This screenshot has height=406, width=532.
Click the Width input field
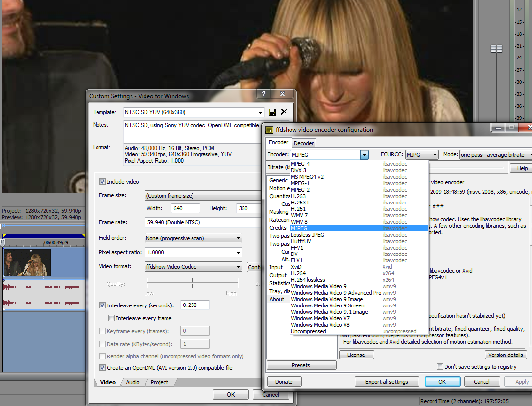[185, 208]
